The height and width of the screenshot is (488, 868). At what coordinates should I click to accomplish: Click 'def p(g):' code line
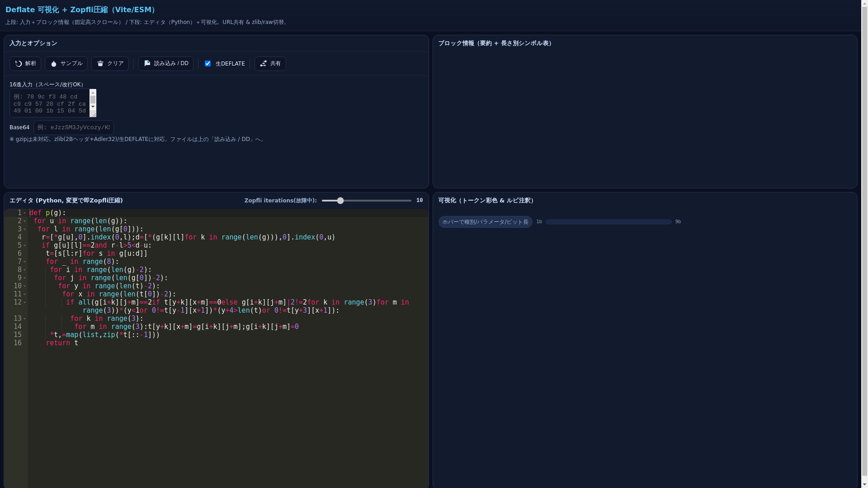(x=47, y=213)
